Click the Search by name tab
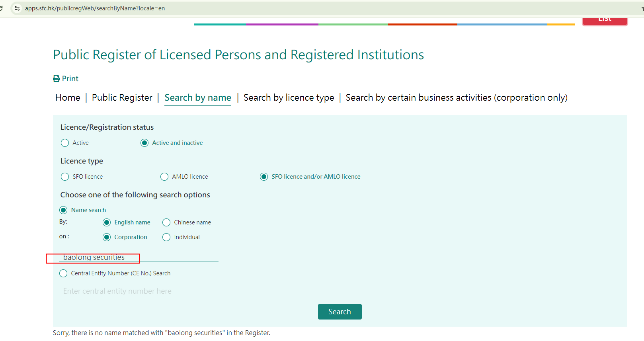The width and height of the screenshot is (644, 341). click(198, 98)
